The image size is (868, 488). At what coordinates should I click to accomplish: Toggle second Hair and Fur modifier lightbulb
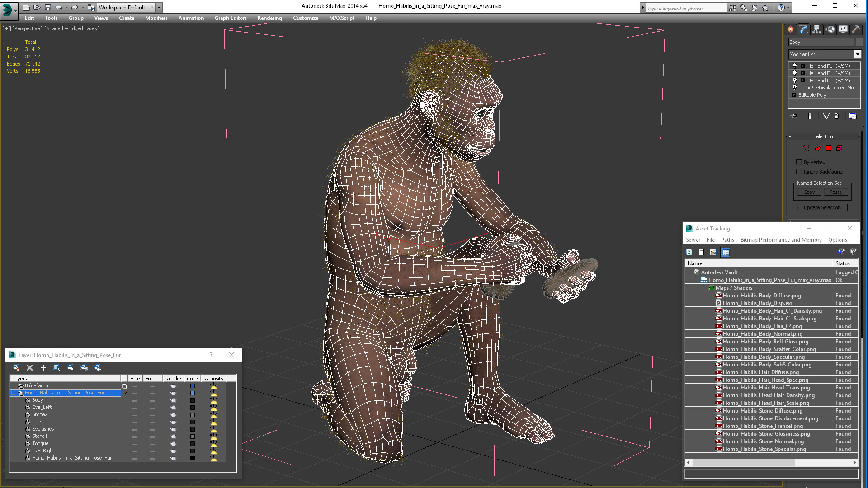[795, 73]
